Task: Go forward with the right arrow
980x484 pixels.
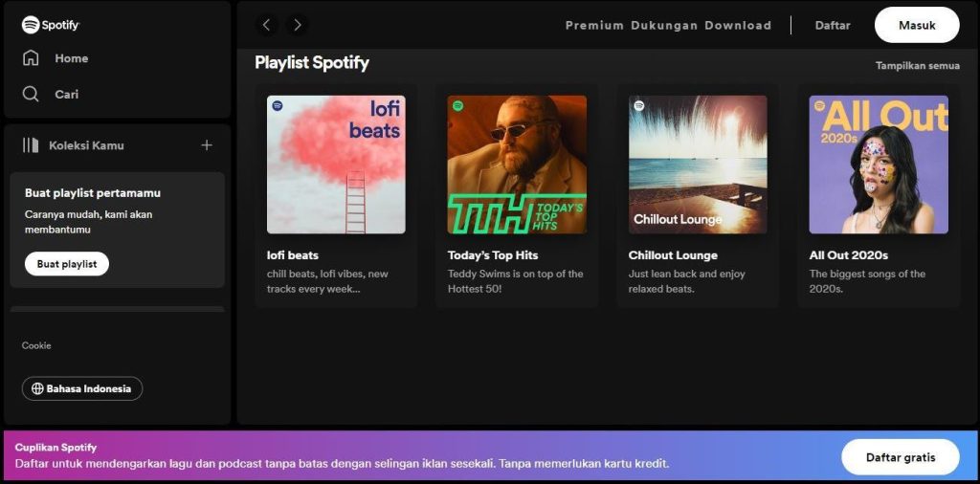Action: coord(298,25)
